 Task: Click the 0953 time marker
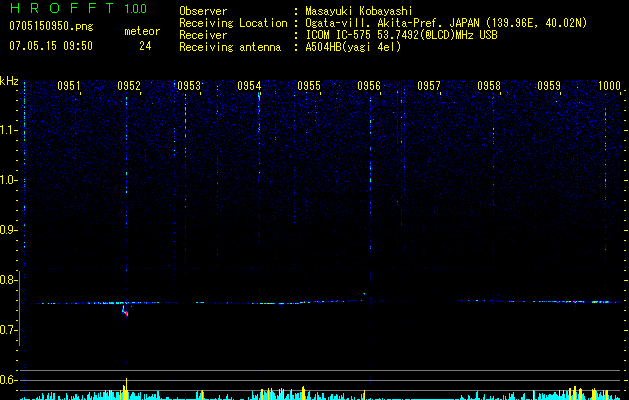tap(189, 85)
